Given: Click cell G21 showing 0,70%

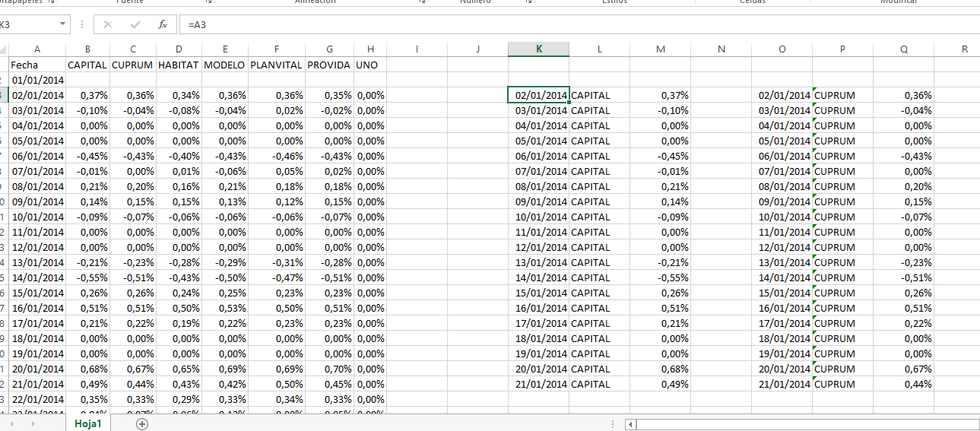Looking at the screenshot, I should click(x=329, y=369).
